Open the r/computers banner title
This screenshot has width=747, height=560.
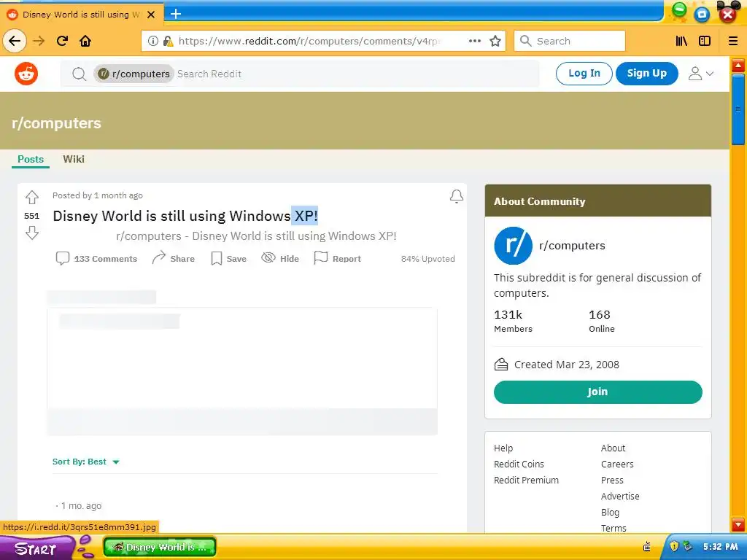coord(57,123)
